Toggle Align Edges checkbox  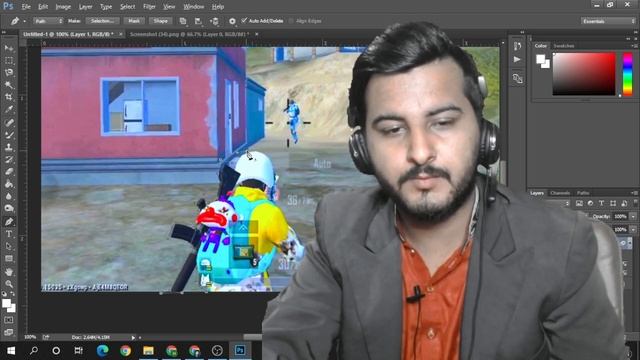pyautogui.click(x=291, y=20)
